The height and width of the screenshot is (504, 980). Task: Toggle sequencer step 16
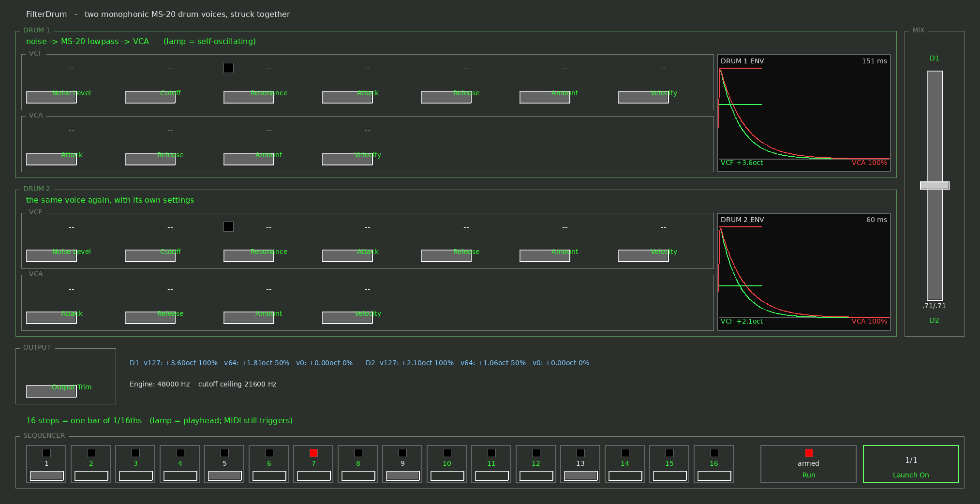coord(714,476)
